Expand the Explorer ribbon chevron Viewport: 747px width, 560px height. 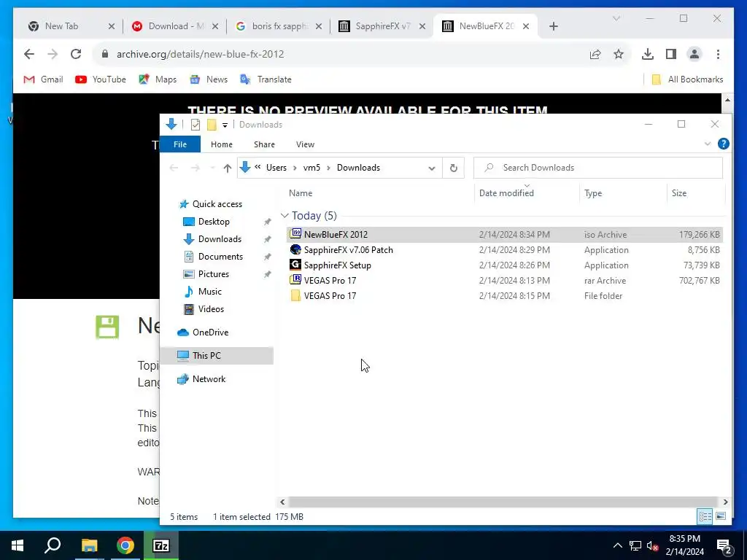(708, 144)
